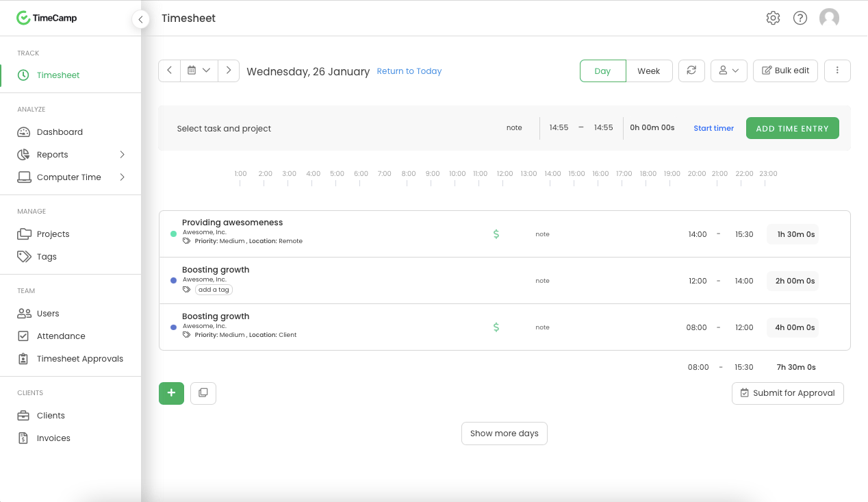Toggle billable on the lower Boosting growth entry
868x502 pixels.
(496, 327)
